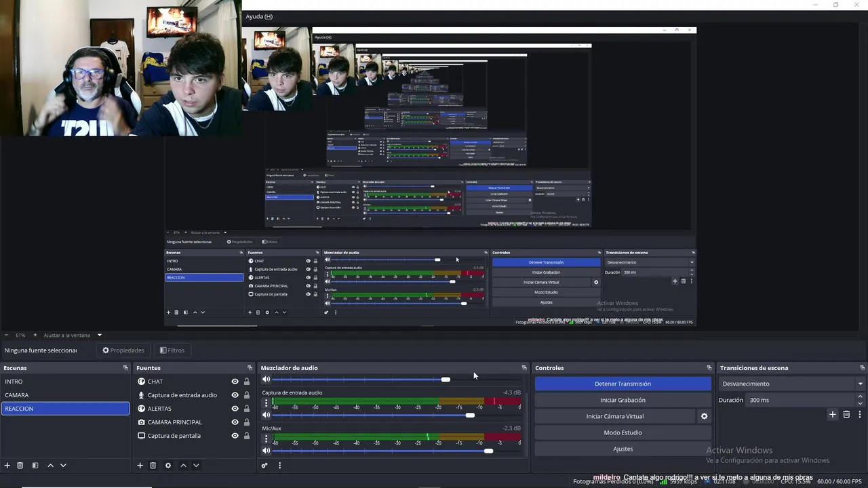Add a new scene with the plus icon
Image resolution: width=868 pixels, height=488 pixels.
coord(7,466)
